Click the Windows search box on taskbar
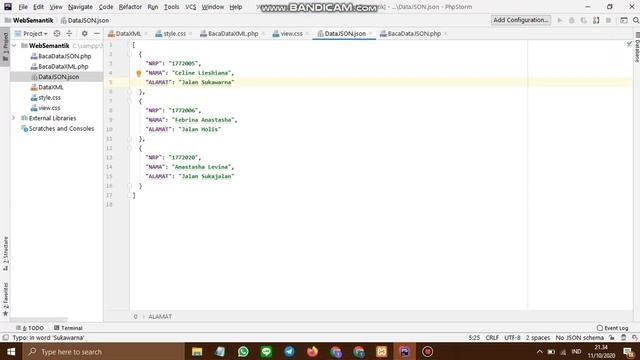 (103, 351)
